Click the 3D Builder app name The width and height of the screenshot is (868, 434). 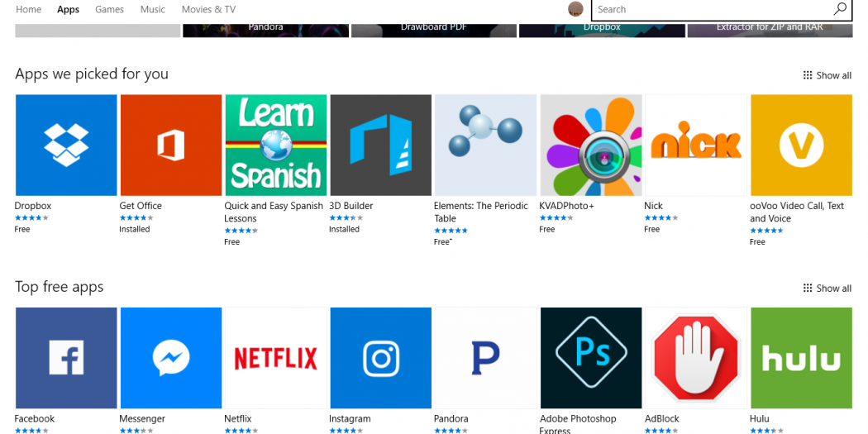pos(351,205)
